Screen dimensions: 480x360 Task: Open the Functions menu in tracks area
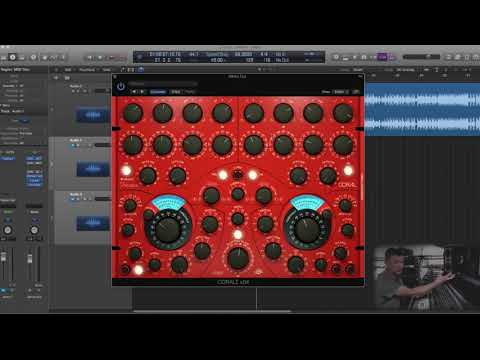87,70
